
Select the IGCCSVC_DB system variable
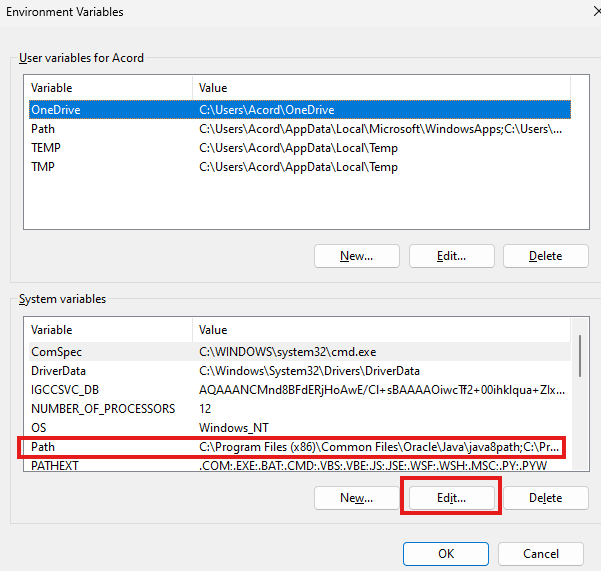66,390
